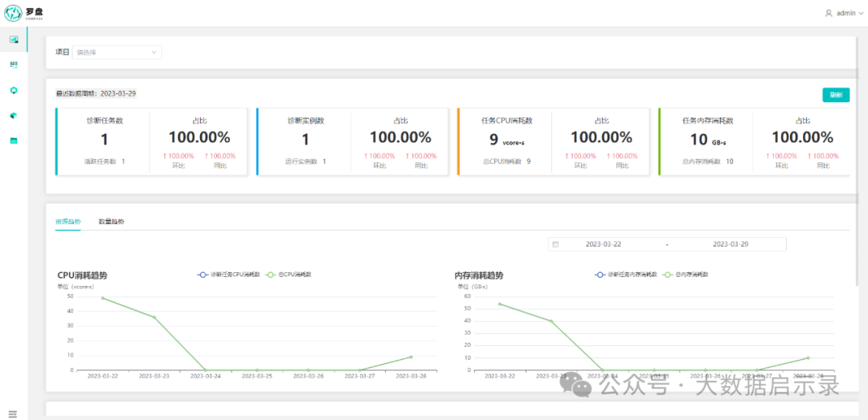
Task: Open the cube icon in the sidebar
Action: (x=14, y=115)
